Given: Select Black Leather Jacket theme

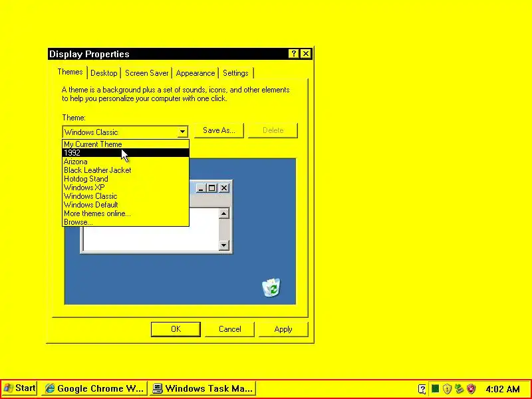Looking at the screenshot, I should (126, 170).
